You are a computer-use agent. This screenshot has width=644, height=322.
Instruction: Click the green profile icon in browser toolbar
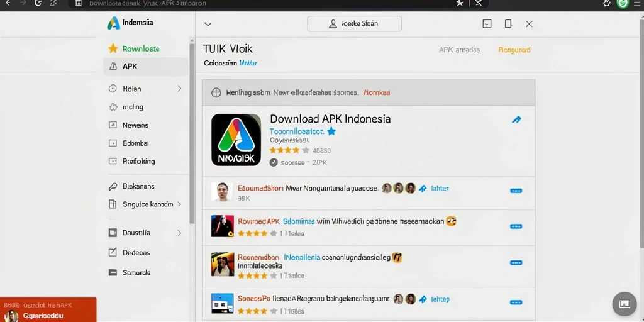click(623, 3)
